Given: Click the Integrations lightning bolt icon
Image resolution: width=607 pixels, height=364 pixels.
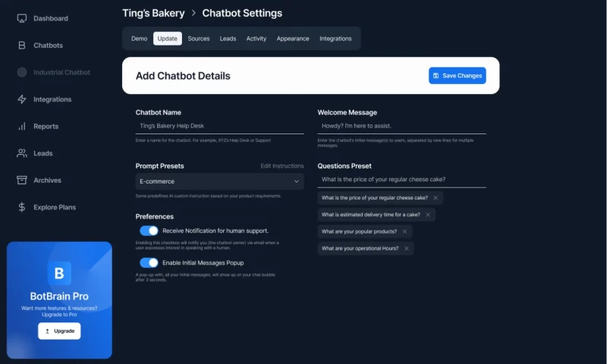Looking at the screenshot, I should 22,99.
